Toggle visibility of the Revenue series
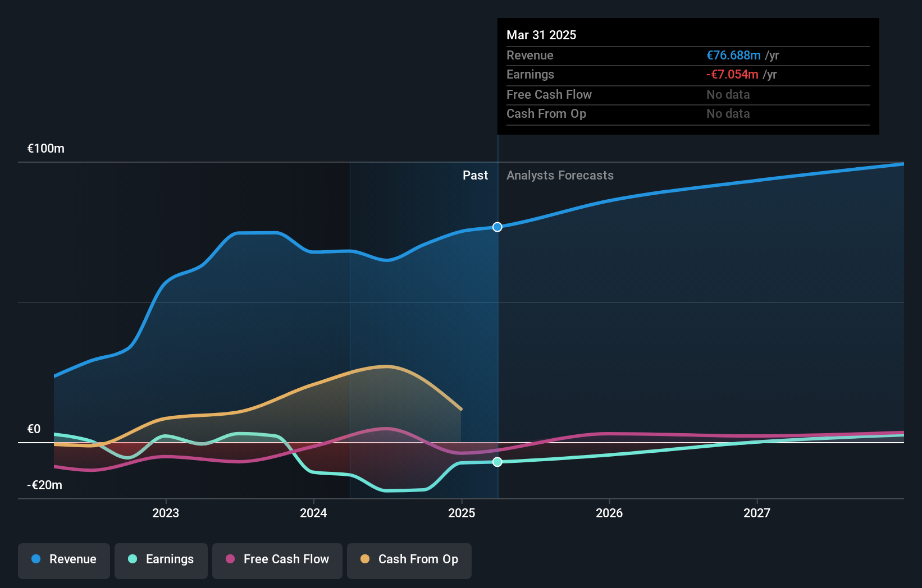 (63, 561)
